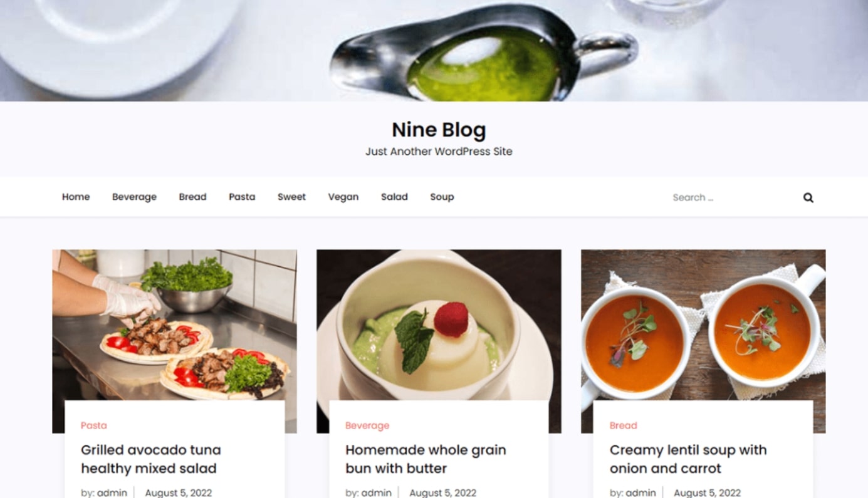Navigate to the Vegan category
The image size is (868, 498).
point(343,197)
